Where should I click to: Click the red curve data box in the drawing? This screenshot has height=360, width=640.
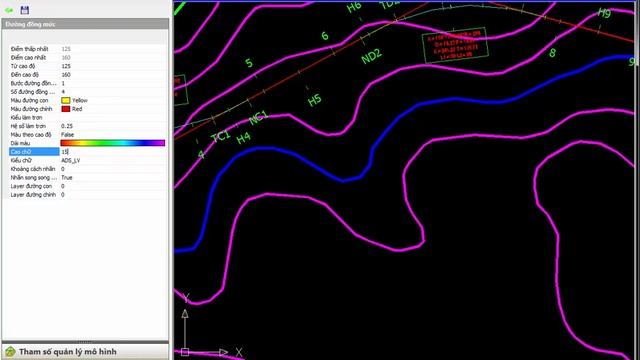(x=455, y=44)
